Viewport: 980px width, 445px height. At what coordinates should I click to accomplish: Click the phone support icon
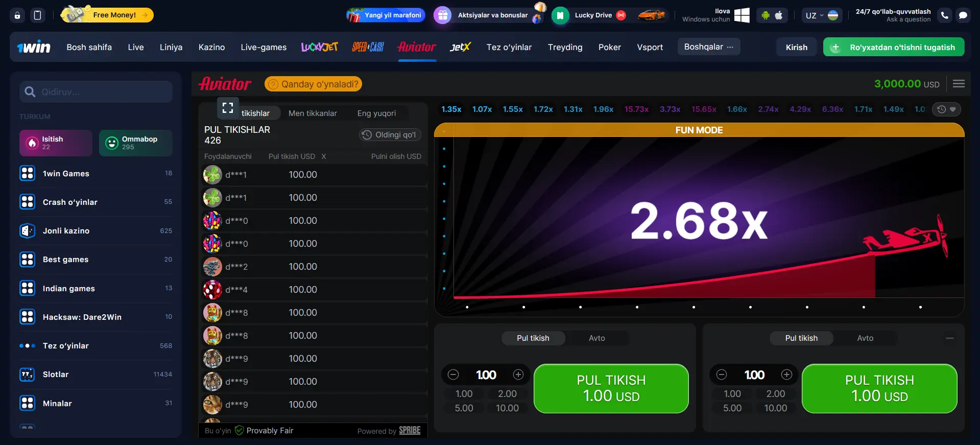[x=944, y=15]
